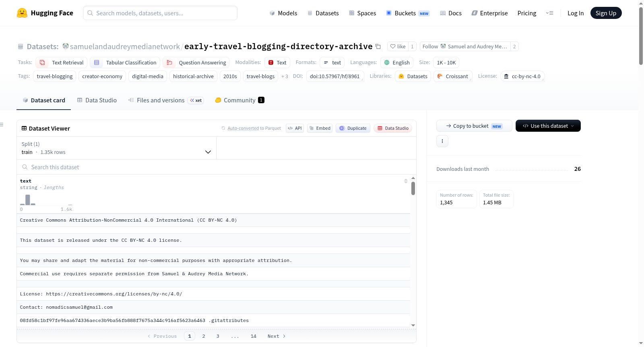Go to page 3 of the viewer

(218, 336)
